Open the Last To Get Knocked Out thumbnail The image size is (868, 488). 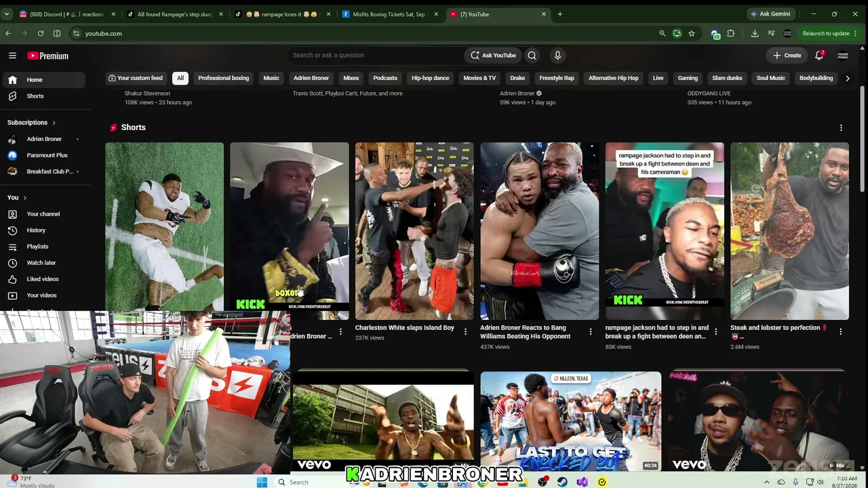point(571,421)
